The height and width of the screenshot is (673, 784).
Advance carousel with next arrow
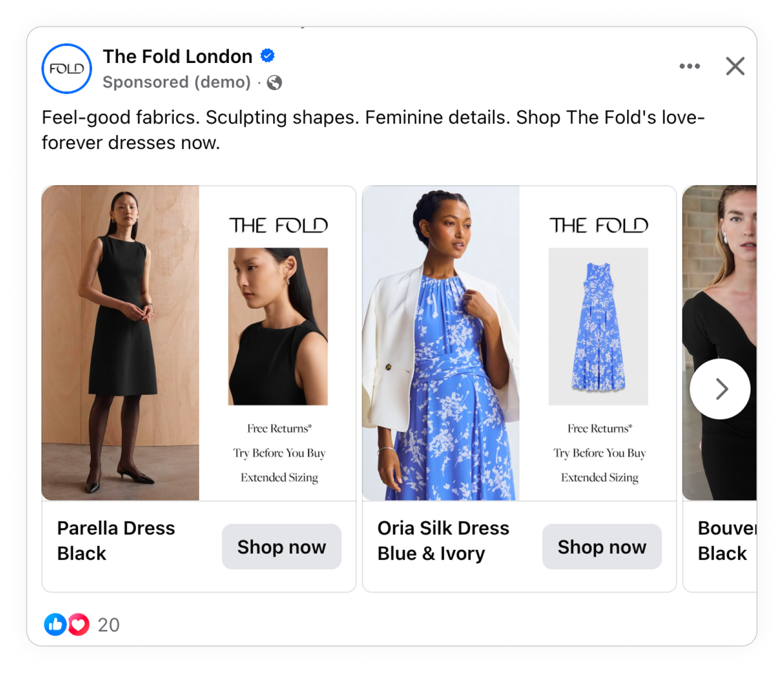tap(720, 389)
